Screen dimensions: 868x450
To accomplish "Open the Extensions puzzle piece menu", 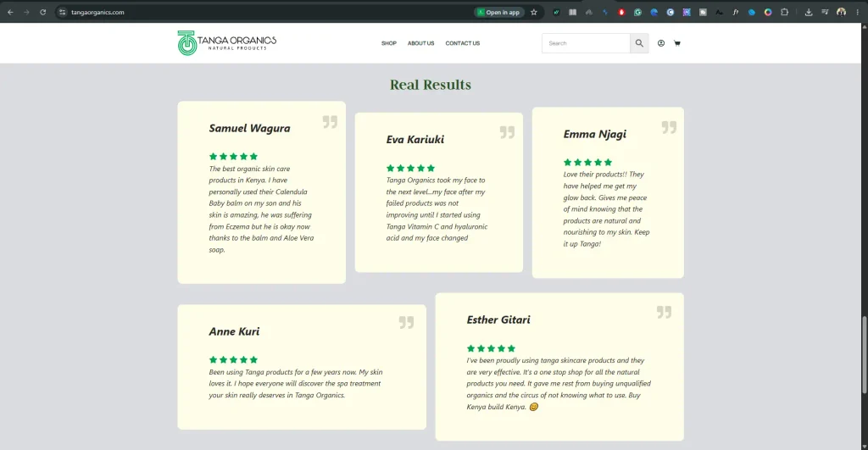I will point(784,12).
